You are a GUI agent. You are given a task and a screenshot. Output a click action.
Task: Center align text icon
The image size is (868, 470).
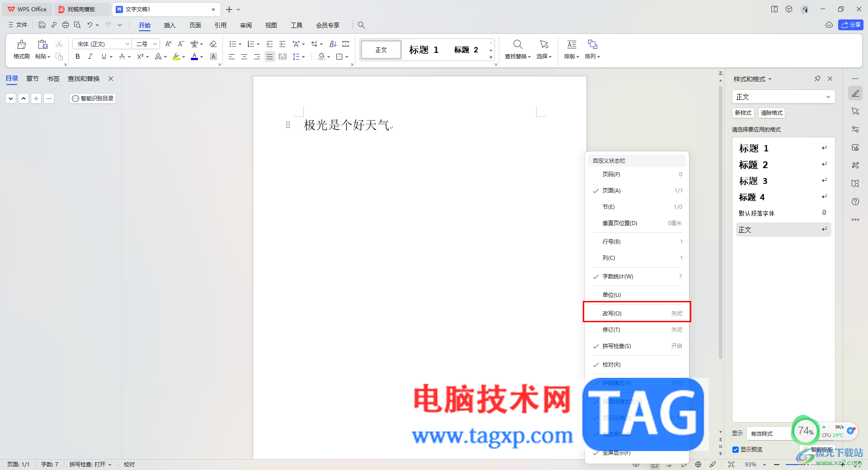coord(244,56)
